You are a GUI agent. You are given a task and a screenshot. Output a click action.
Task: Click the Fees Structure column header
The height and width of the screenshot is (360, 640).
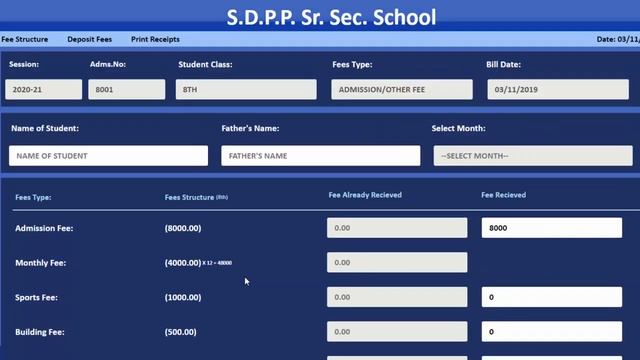click(196, 197)
